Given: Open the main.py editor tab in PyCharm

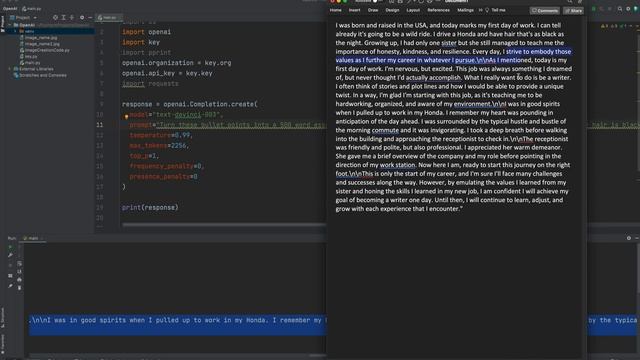Looking at the screenshot, I should [108, 18].
